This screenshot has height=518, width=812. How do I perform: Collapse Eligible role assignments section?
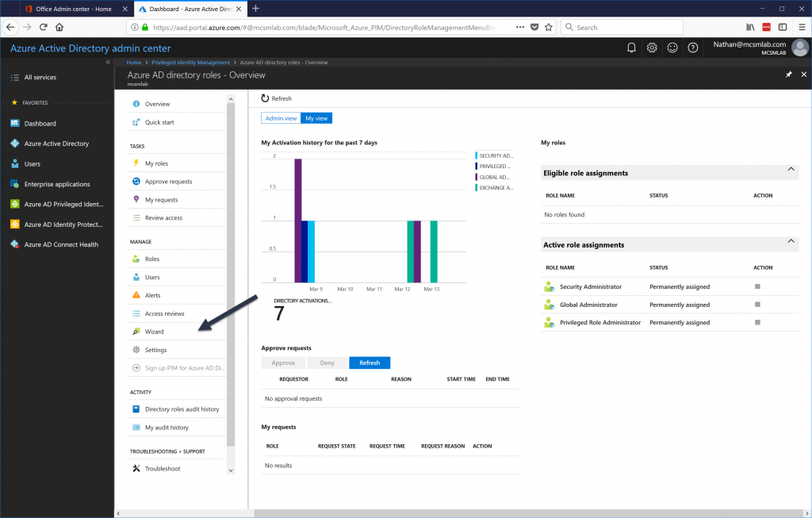pos(791,169)
